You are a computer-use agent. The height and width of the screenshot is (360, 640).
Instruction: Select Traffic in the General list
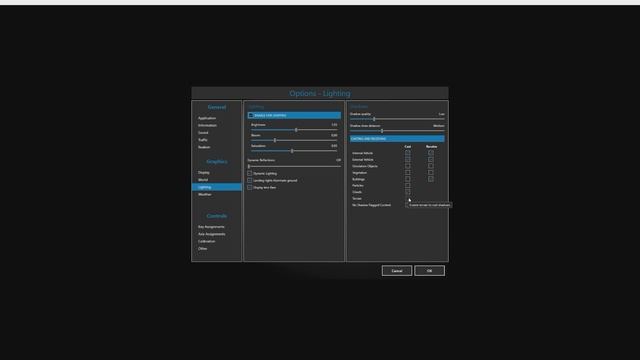pos(202,140)
